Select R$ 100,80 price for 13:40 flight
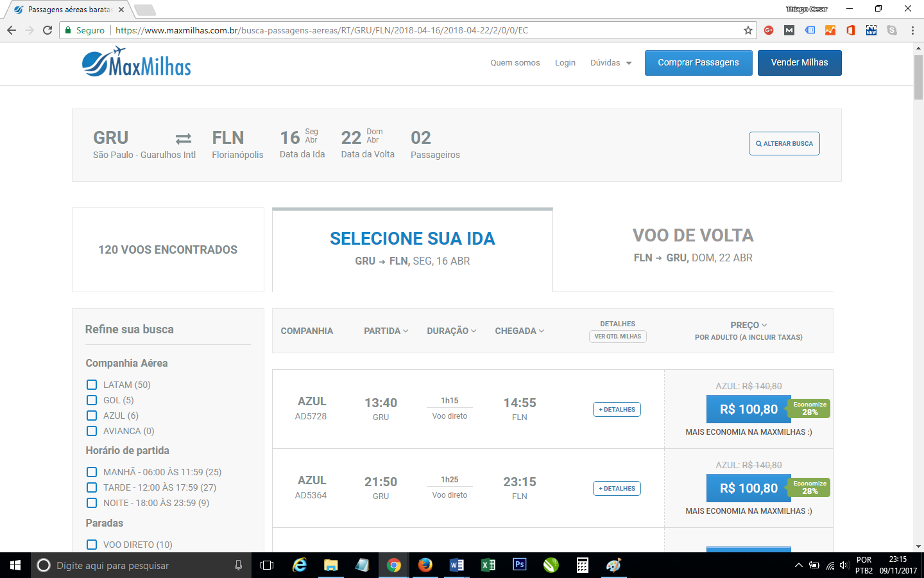Screen dimensions: 924x578 748,409
